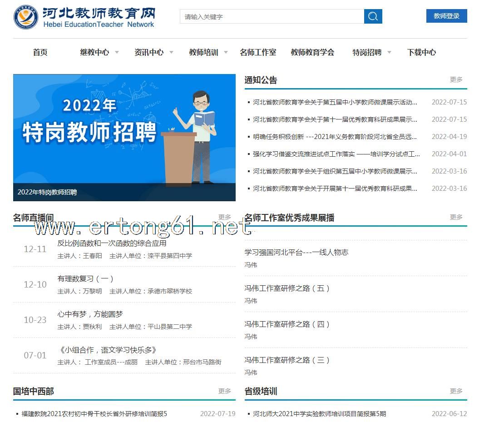Open the 教师教育学会 menu item

point(312,52)
